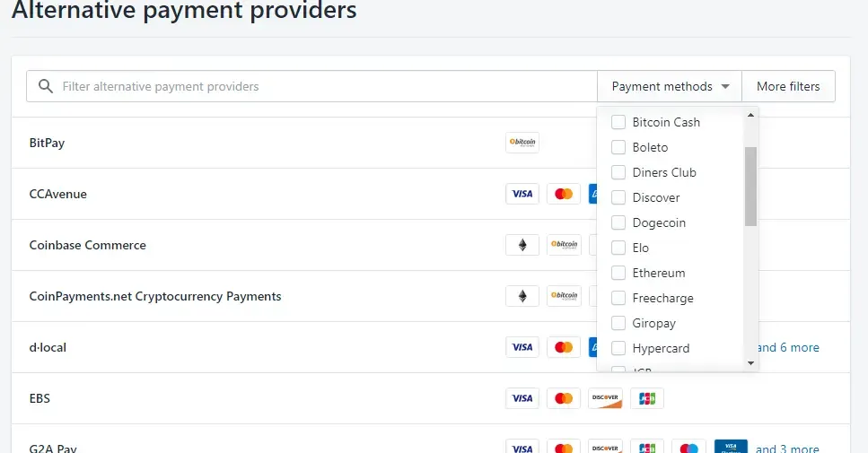Click Bitcoin icon in CoinPayments.net row
The width and height of the screenshot is (868, 453).
564,297
